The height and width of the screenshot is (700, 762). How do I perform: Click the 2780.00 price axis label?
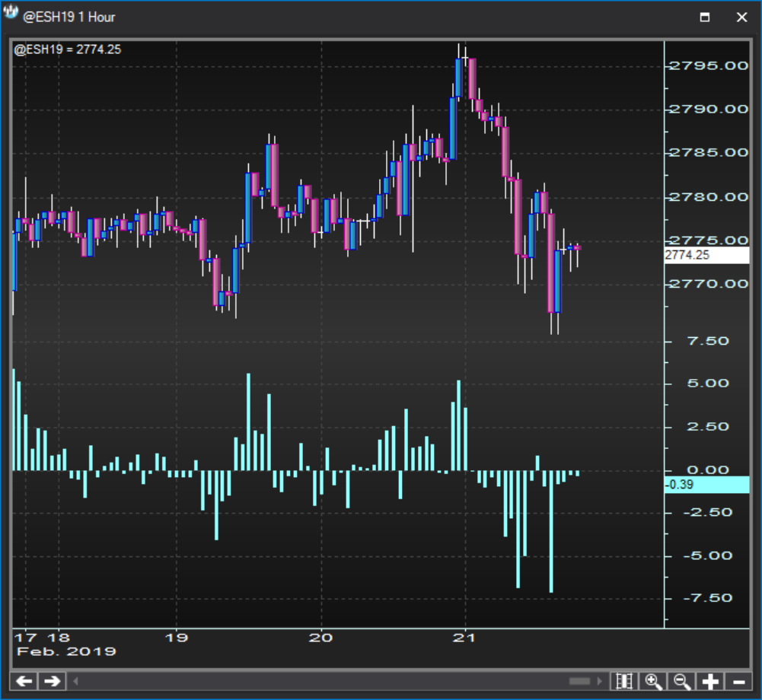pyautogui.click(x=709, y=197)
